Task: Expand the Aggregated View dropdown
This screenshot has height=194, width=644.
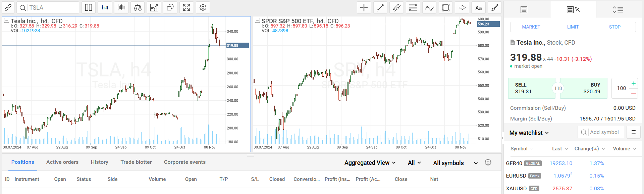Action: tap(370, 163)
